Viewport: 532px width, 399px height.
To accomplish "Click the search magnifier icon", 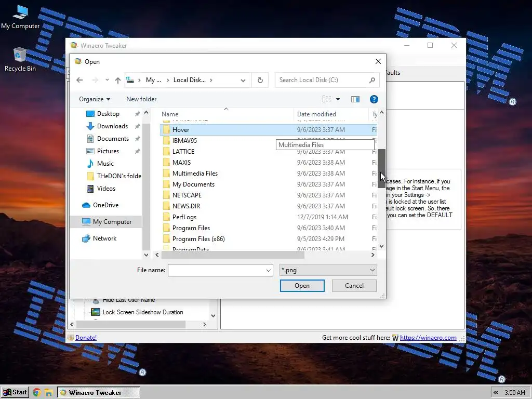I will point(372,80).
